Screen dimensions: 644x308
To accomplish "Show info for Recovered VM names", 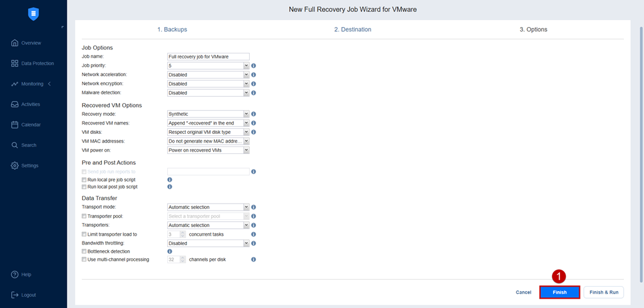I will click(253, 123).
